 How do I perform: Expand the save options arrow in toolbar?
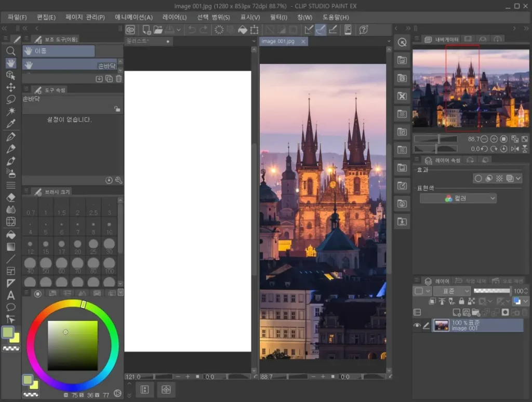[179, 30]
